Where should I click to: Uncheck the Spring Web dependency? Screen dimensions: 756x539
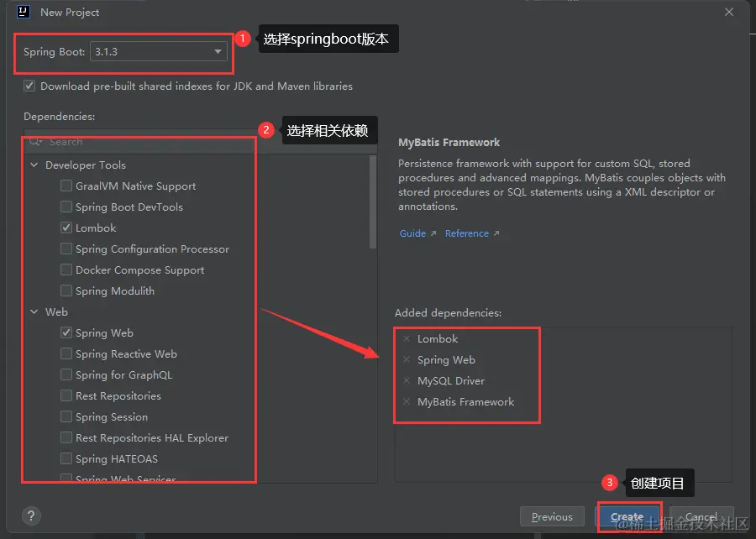(66, 332)
